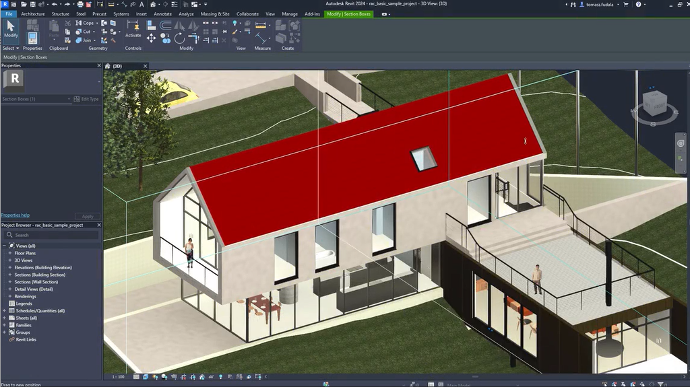Screen dimensions: 690x387
Task: Toggle the sun path control in the view bar
Action: point(155,377)
